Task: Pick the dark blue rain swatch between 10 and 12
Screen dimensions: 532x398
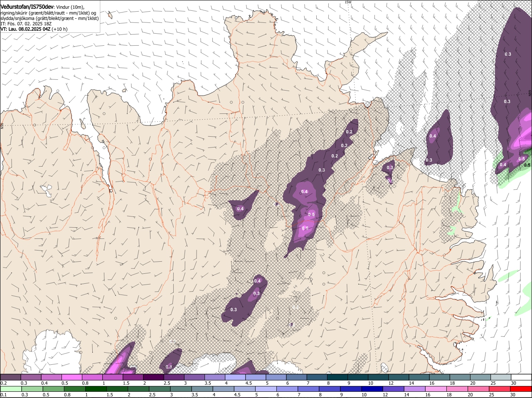Action: (372, 389)
